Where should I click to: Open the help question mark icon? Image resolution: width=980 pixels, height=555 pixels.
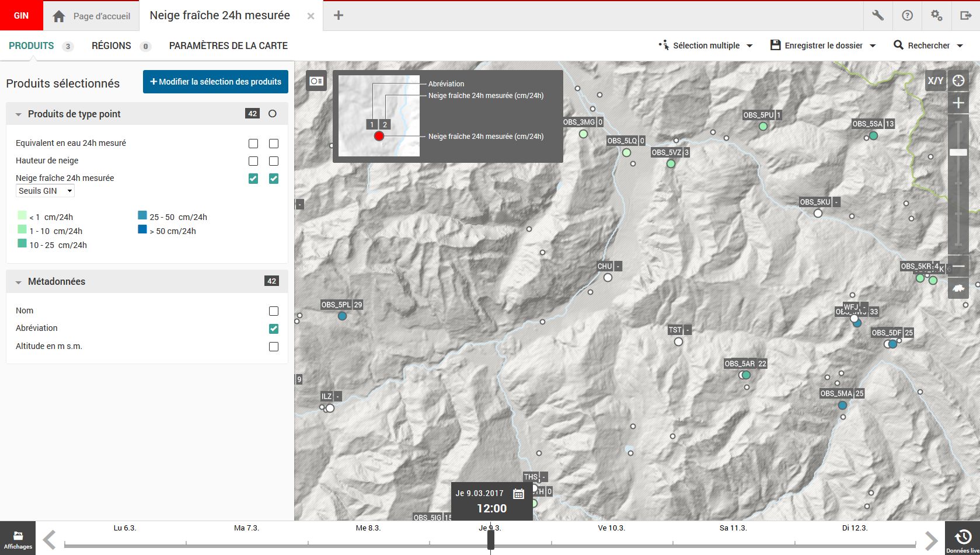907,16
